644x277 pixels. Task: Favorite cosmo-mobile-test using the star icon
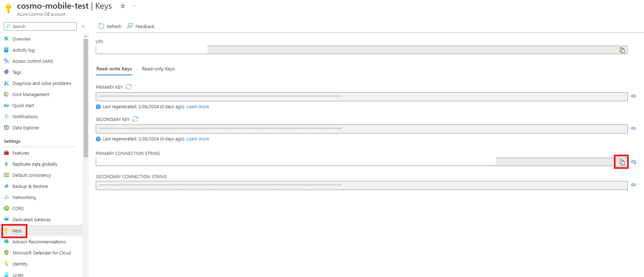pyautogui.click(x=122, y=6)
